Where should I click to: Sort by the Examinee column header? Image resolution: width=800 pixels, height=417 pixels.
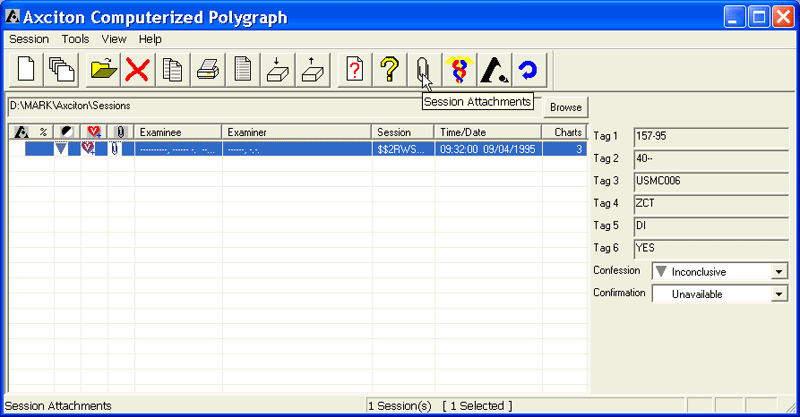[178, 132]
